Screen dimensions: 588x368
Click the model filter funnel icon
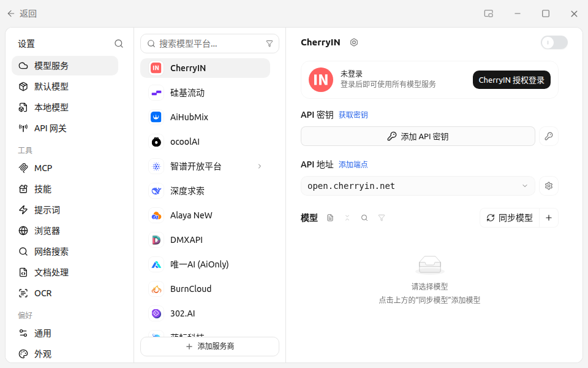(382, 218)
